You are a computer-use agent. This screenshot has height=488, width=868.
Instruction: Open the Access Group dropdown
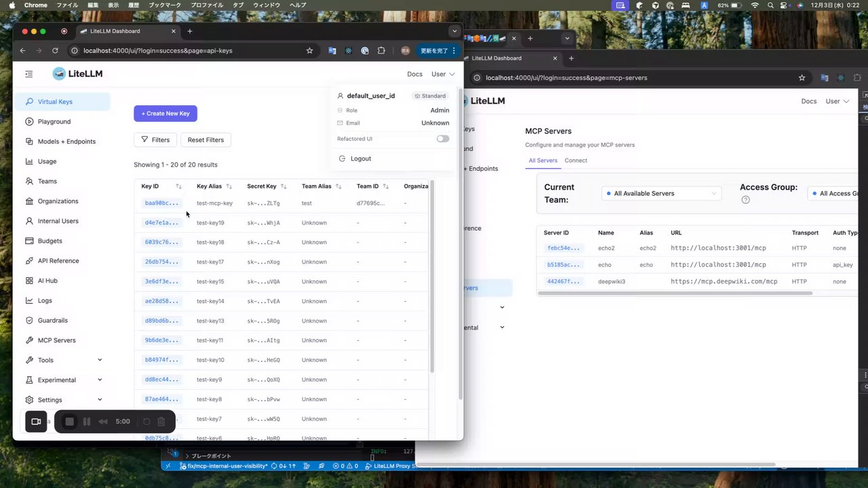[833, 193]
